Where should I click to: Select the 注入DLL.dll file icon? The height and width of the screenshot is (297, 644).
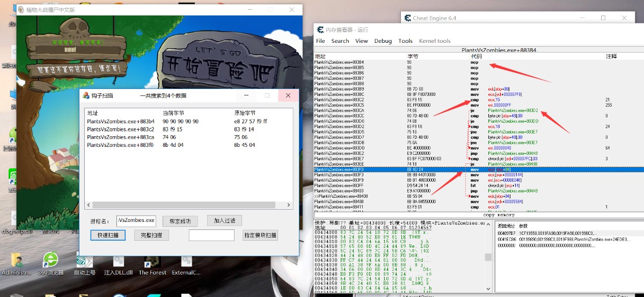[118, 265]
